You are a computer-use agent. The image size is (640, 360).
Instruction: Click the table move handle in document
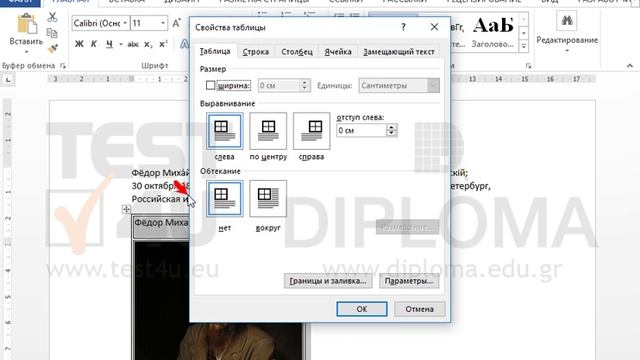[126, 209]
